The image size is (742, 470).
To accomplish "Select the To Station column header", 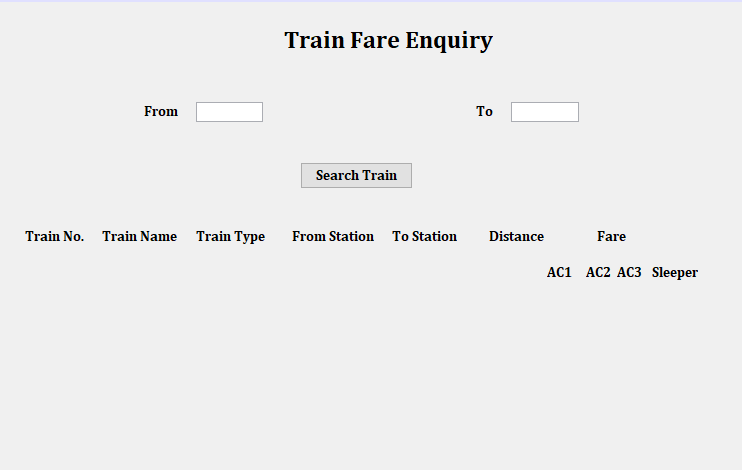I will pyautogui.click(x=424, y=237).
